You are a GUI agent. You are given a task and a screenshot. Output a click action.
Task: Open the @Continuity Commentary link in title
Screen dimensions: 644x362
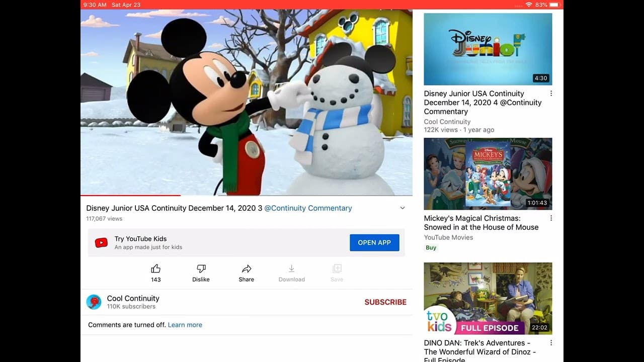pyautogui.click(x=308, y=208)
